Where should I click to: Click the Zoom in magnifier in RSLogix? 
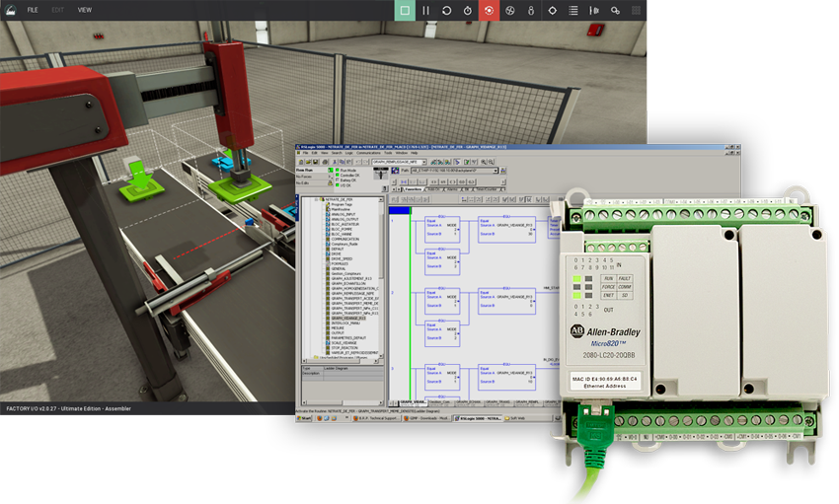[484, 162]
